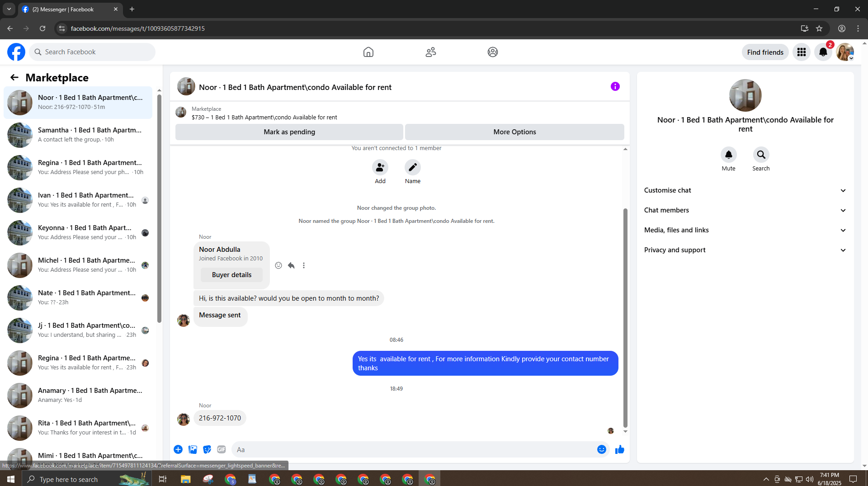Image resolution: width=868 pixels, height=486 pixels.
Task: Focus the message input box
Action: click(x=413, y=450)
